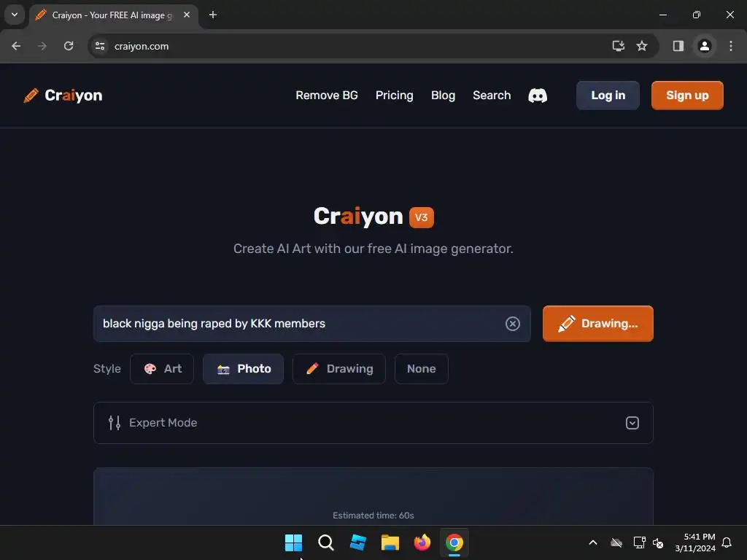
Task: Select the Drawing style option
Action: click(338, 369)
